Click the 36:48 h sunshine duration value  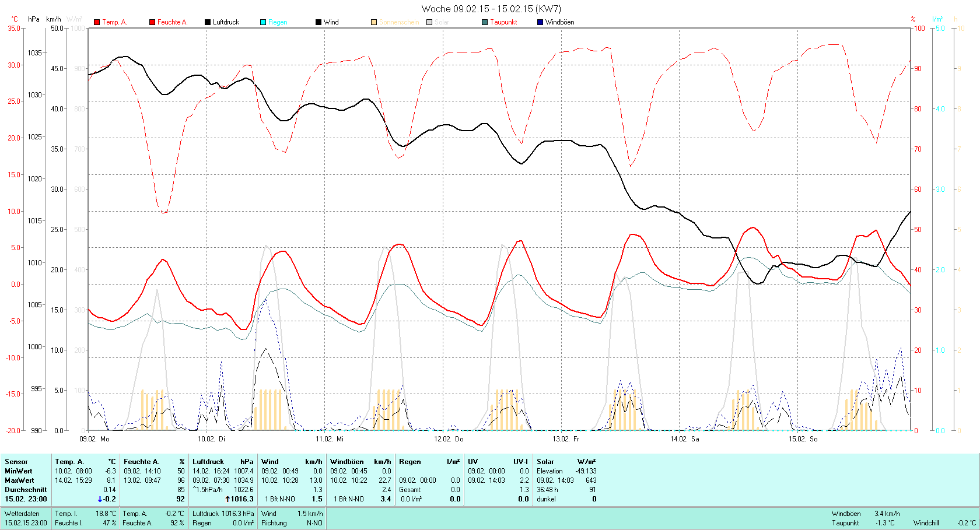tap(547, 490)
